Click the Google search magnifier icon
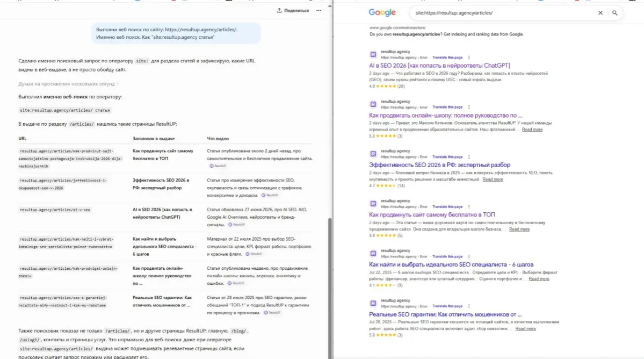The image size is (644, 359). [615, 13]
